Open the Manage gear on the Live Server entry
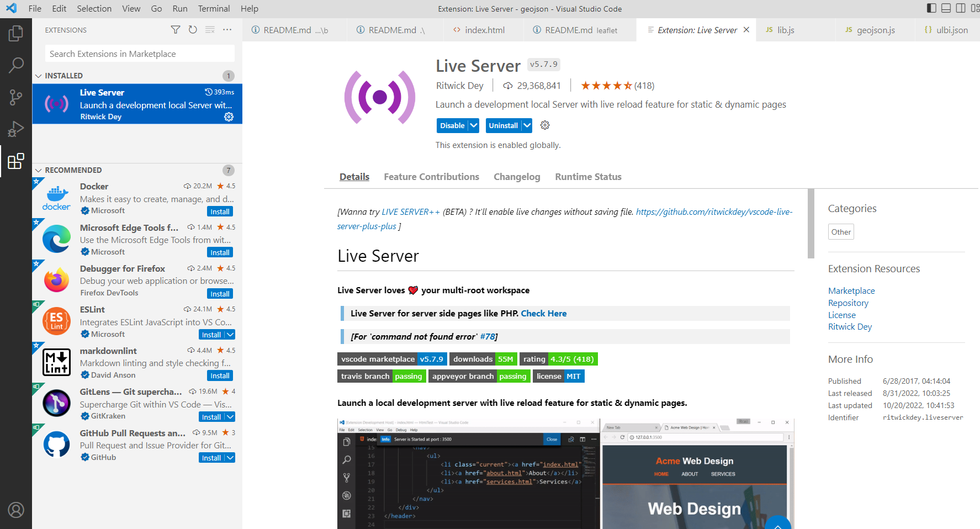 pyautogui.click(x=229, y=117)
